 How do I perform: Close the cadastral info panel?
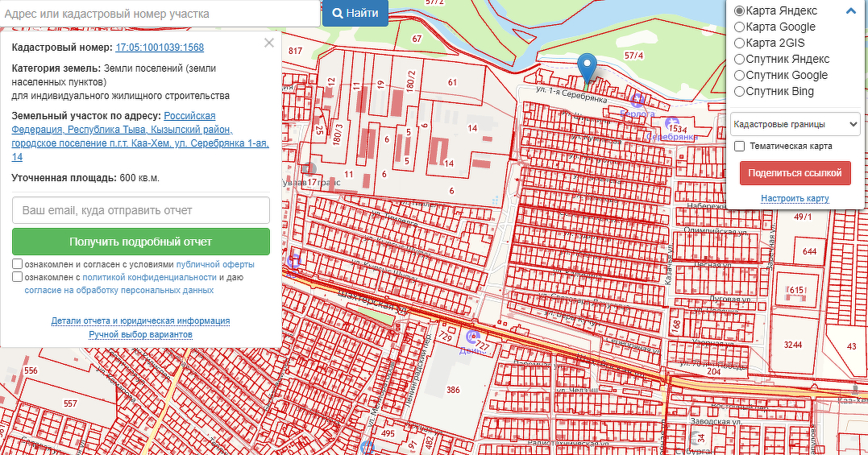click(269, 43)
